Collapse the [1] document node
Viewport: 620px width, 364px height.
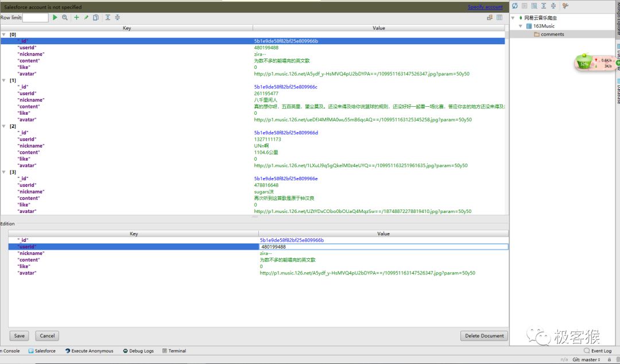click(x=4, y=80)
